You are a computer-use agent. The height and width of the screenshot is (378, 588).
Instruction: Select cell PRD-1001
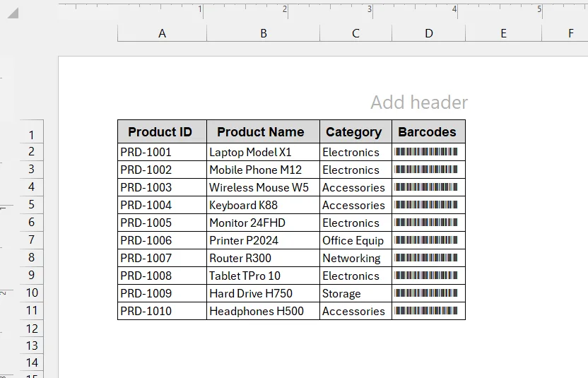click(x=162, y=152)
